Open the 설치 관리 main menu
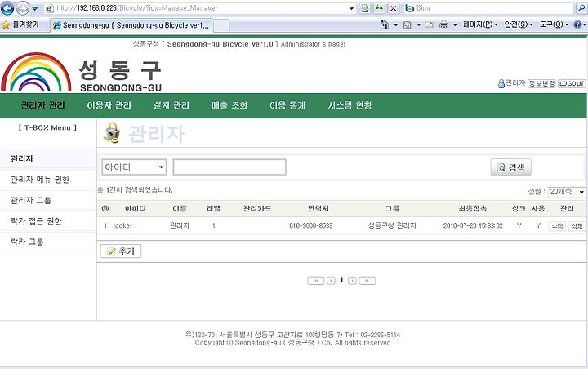The image size is (588, 369). 171,105
